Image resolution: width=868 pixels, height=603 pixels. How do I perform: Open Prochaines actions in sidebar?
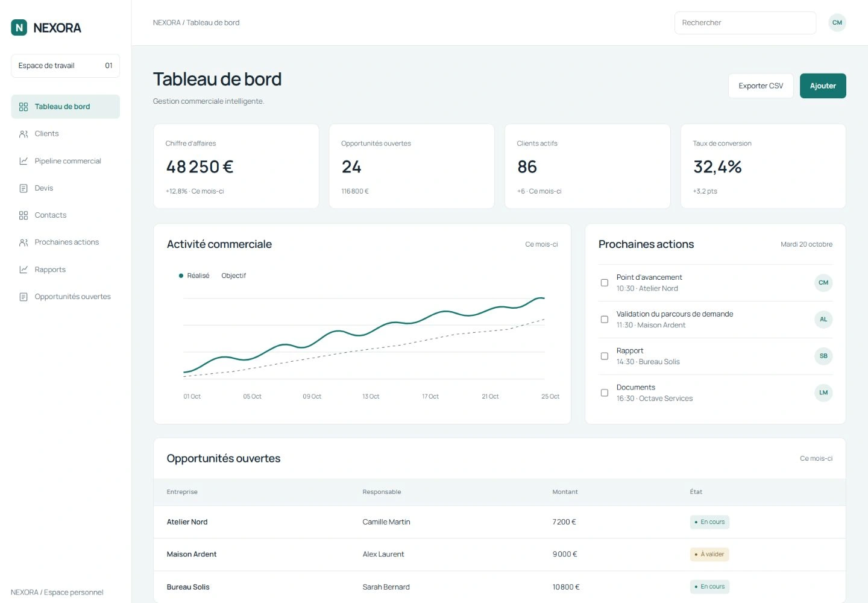pos(65,242)
